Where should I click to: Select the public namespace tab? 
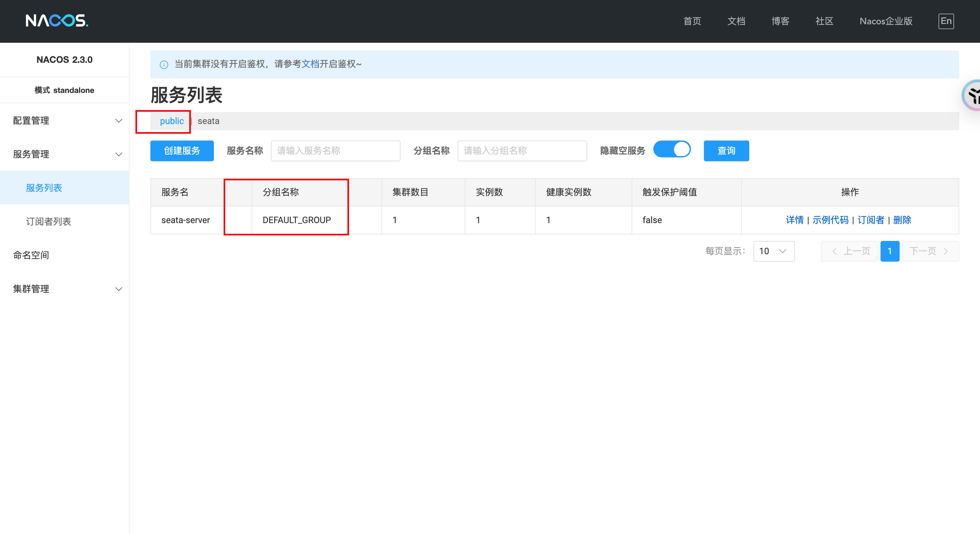pyautogui.click(x=171, y=121)
